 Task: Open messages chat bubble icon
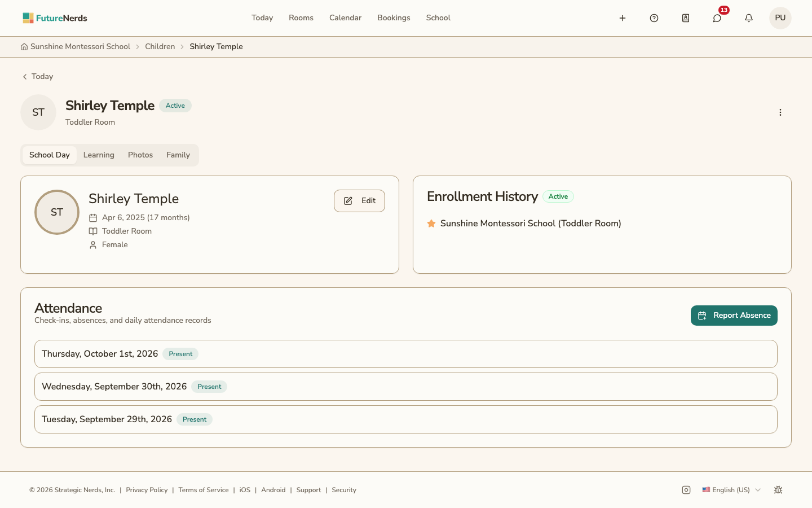click(x=717, y=18)
